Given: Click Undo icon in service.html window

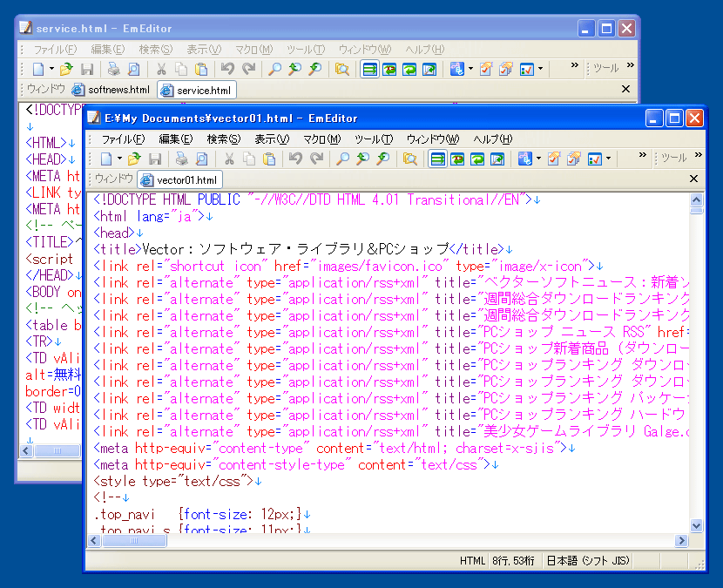Looking at the screenshot, I should (x=227, y=69).
